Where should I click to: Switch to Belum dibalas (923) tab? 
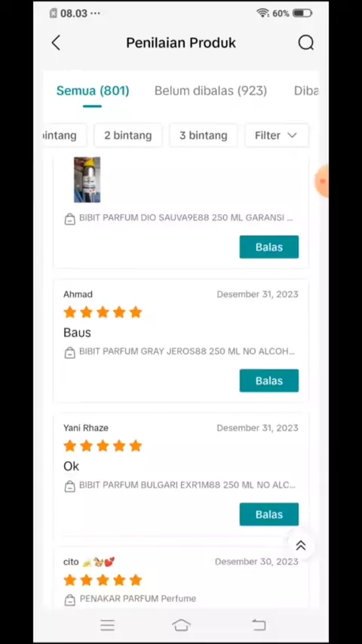click(210, 90)
